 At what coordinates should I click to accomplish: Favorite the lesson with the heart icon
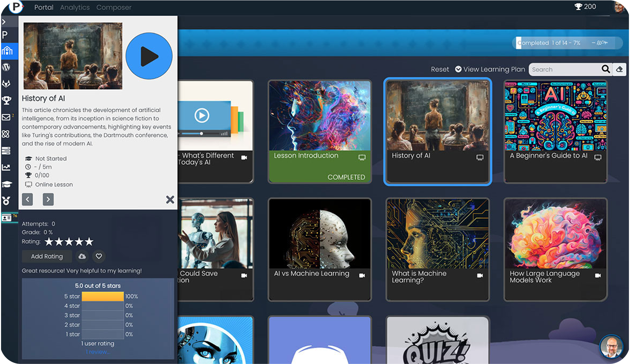(99, 257)
